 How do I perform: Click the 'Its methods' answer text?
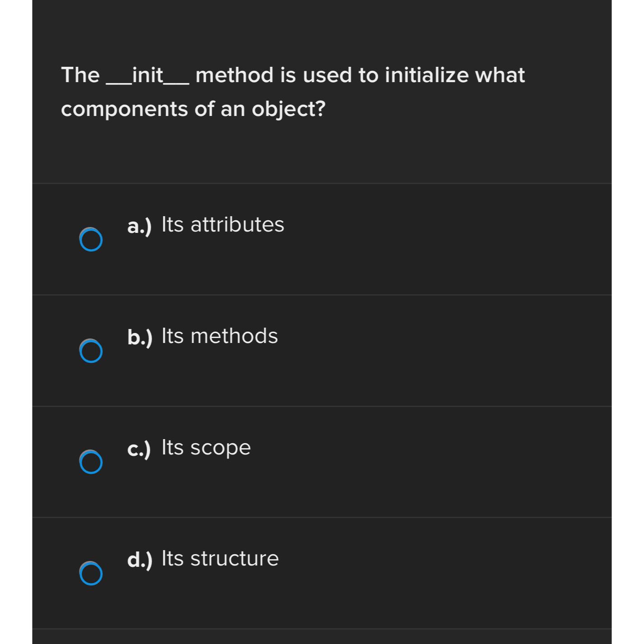(x=220, y=336)
